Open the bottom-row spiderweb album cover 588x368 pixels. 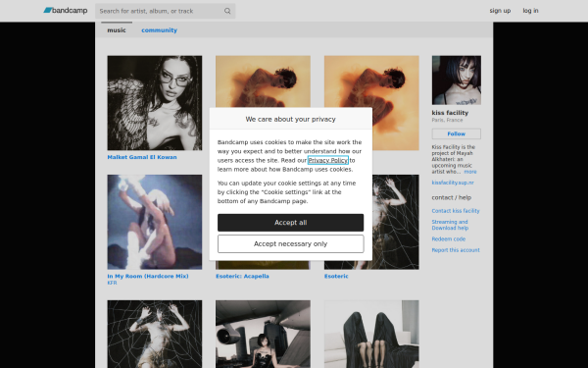(155, 334)
